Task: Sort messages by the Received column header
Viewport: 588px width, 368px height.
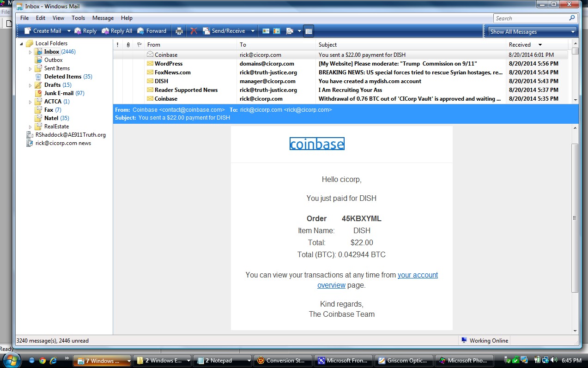Action: [537, 45]
